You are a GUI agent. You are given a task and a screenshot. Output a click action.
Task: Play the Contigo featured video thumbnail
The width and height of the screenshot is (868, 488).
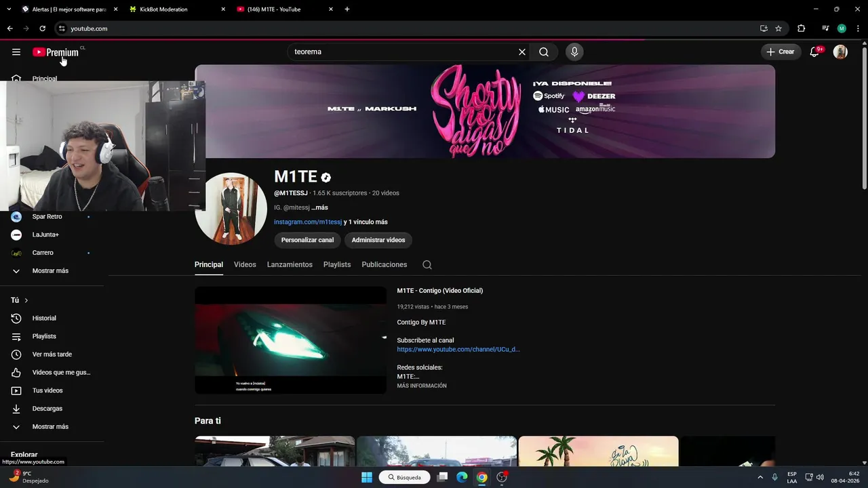tap(290, 340)
